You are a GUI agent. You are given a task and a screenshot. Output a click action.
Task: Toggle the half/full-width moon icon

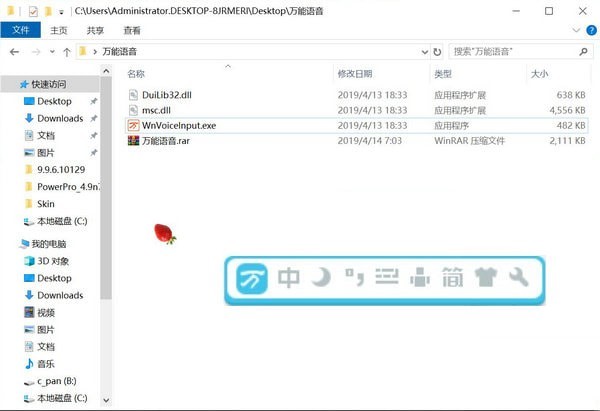point(321,279)
